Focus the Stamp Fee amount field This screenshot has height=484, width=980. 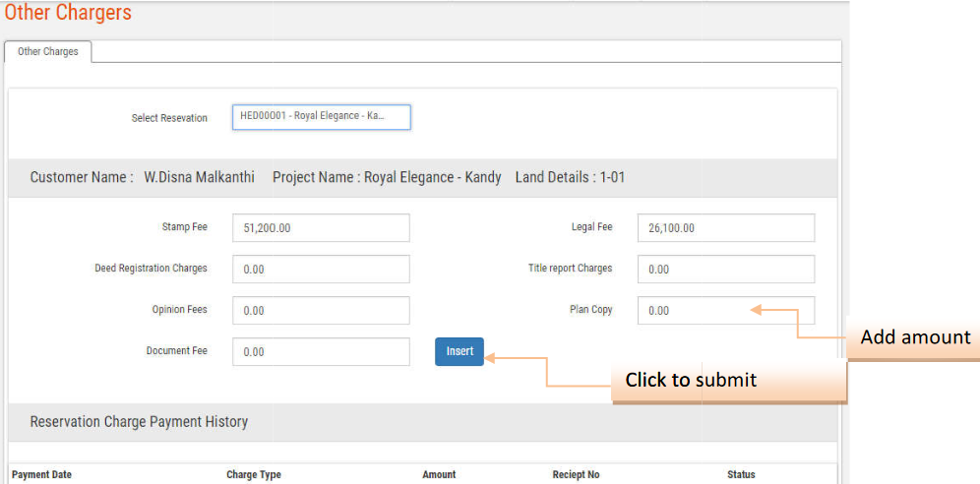[x=321, y=228]
